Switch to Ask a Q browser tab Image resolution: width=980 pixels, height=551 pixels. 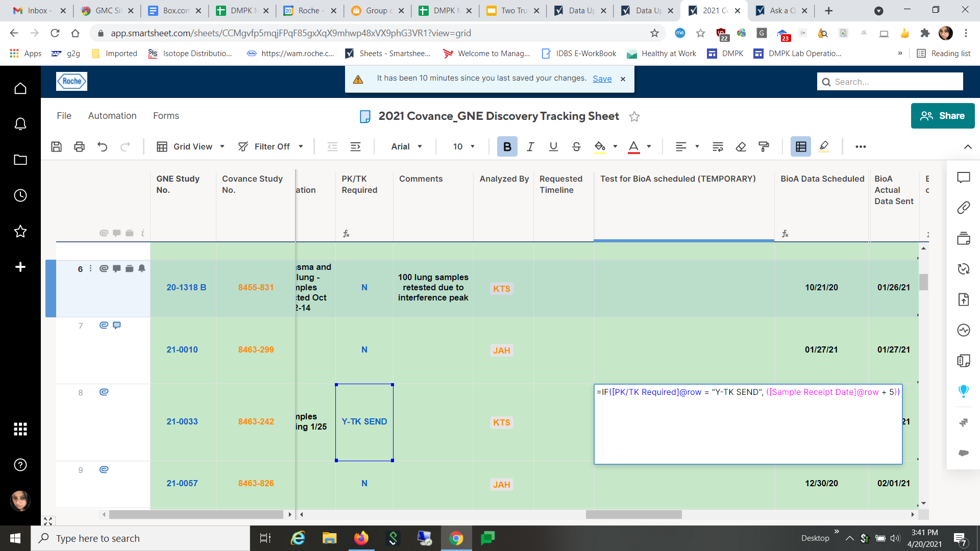pyautogui.click(x=781, y=11)
